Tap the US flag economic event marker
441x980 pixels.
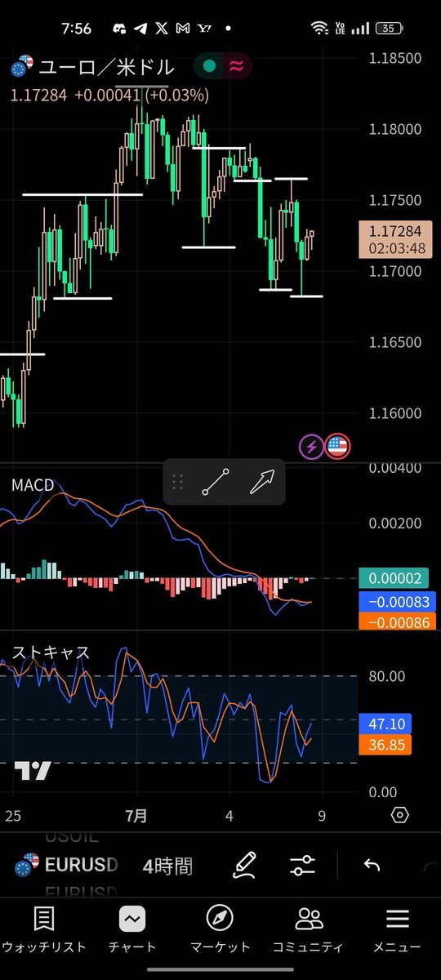click(338, 447)
